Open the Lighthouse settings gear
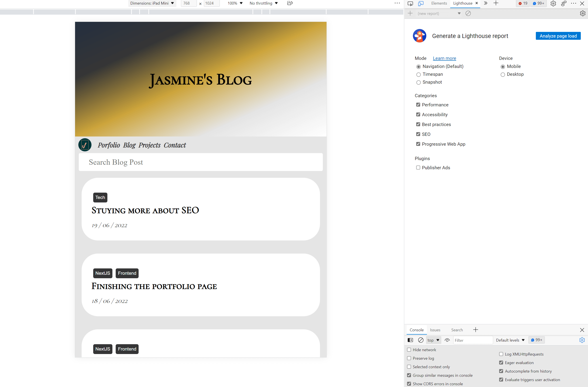Image resolution: width=588 pixels, height=387 pixels. tap(583, 13)
